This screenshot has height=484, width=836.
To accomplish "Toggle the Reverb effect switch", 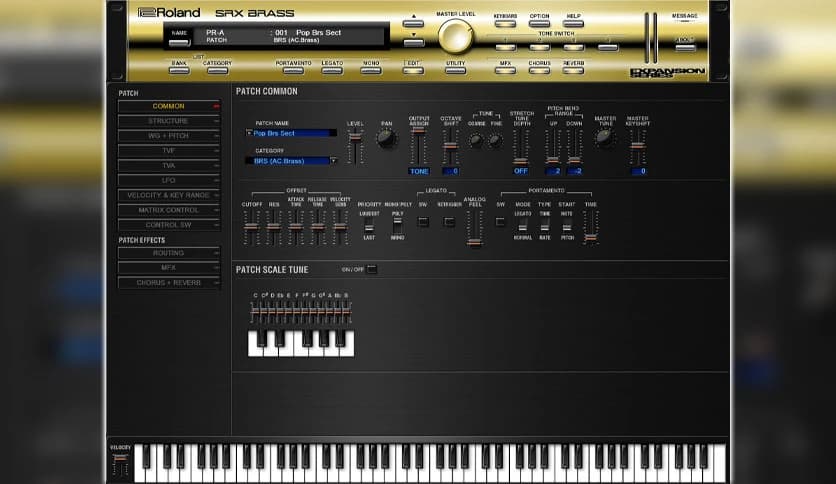I will tap(573, 70).
